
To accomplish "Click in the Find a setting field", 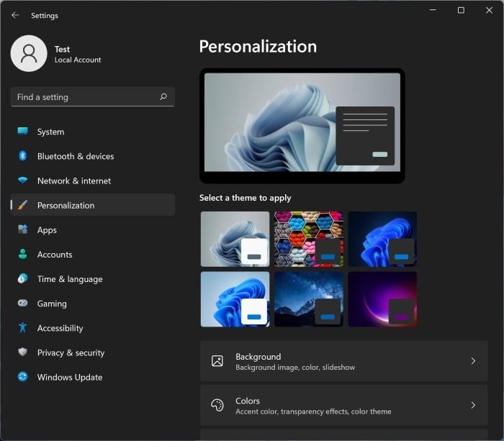I will 93,96.
